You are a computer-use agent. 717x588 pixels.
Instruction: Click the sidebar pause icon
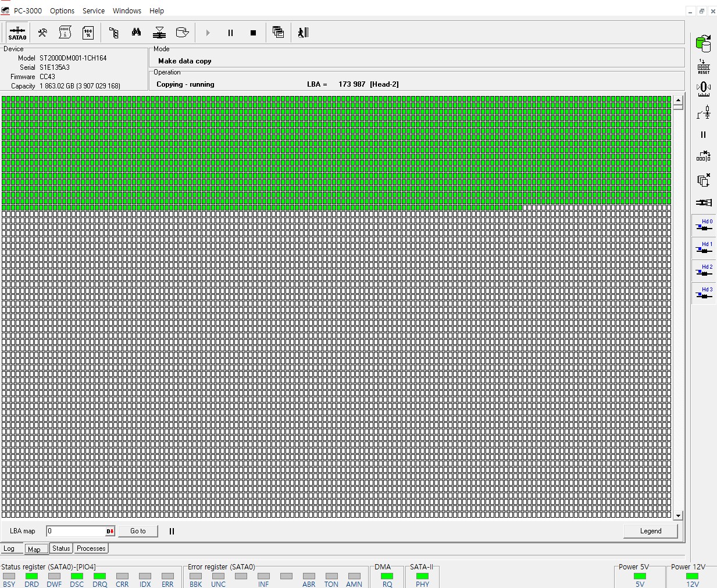pos(704,134)
